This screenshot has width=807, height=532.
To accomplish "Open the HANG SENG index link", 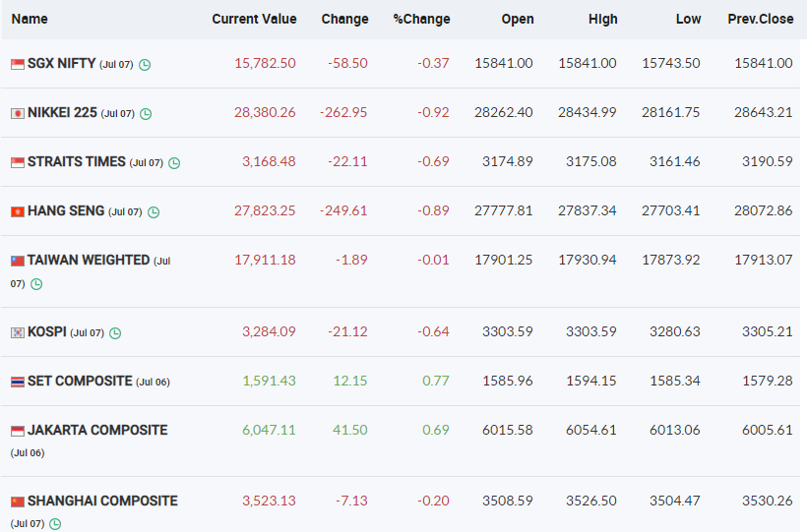I will coord(65,210).
